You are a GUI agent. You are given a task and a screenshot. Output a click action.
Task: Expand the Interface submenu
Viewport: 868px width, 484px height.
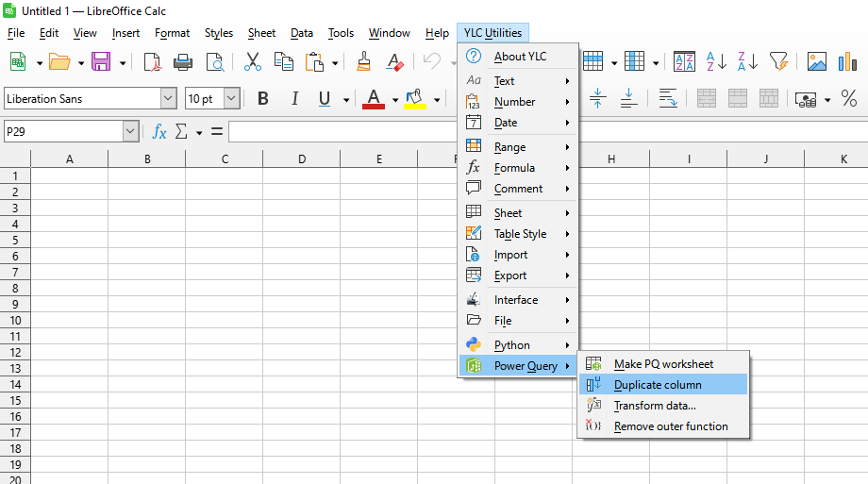point(518,300)
